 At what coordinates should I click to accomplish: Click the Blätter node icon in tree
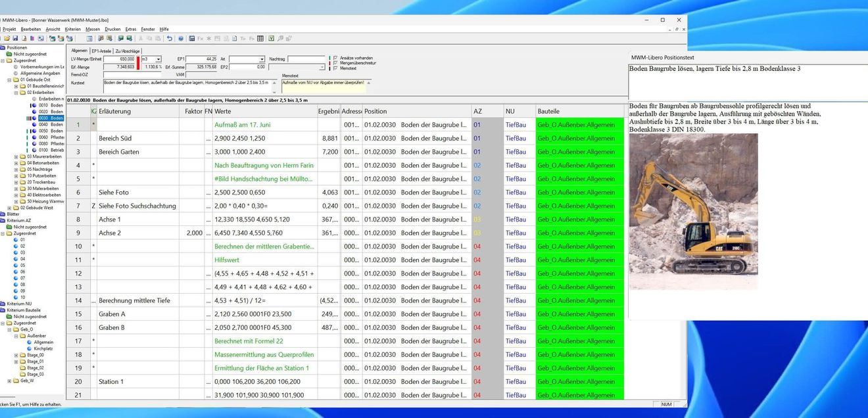point(3,214)
